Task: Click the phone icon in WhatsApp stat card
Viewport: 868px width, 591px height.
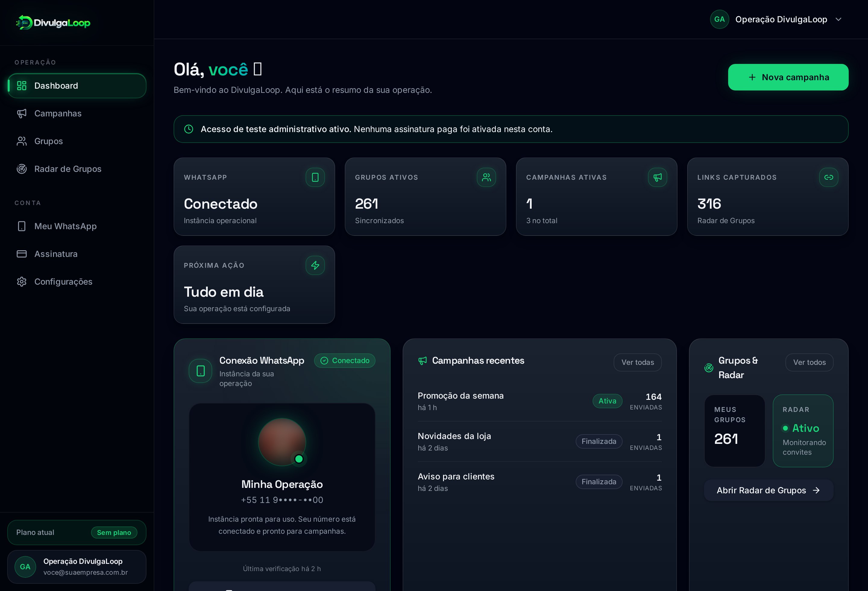Action: (315, 177)
